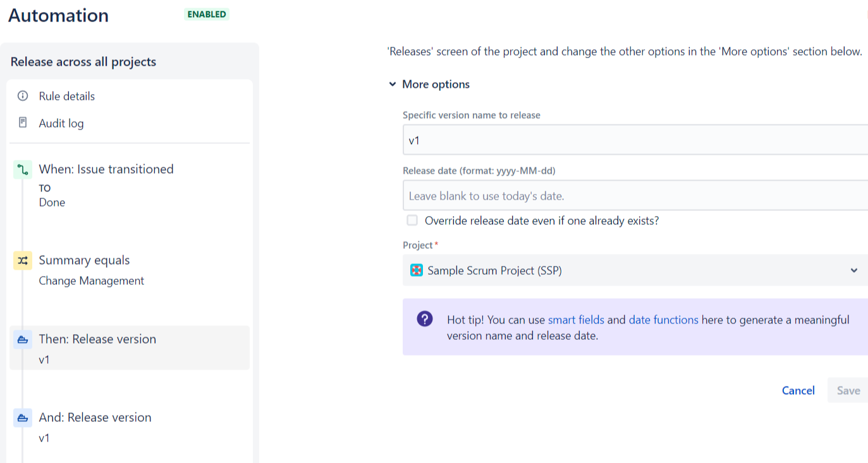
Task: Select the And: Release version rule step
Action: (95, 418)
